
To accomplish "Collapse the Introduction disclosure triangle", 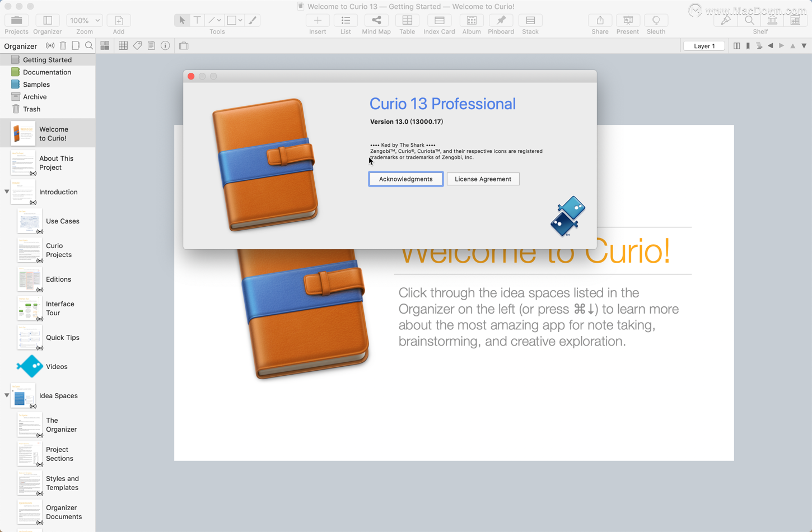I will [7, 192].
